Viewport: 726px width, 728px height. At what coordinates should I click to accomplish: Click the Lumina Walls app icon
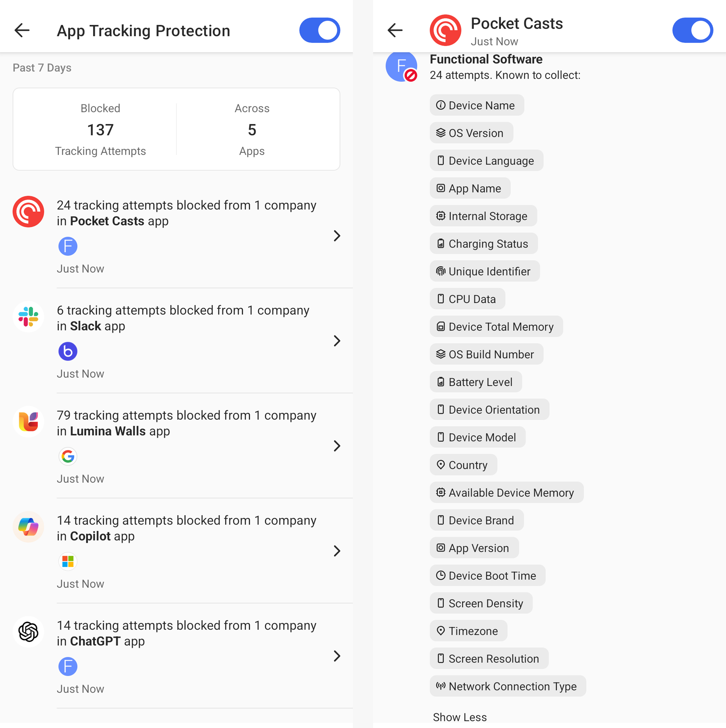tap(28, 422)
